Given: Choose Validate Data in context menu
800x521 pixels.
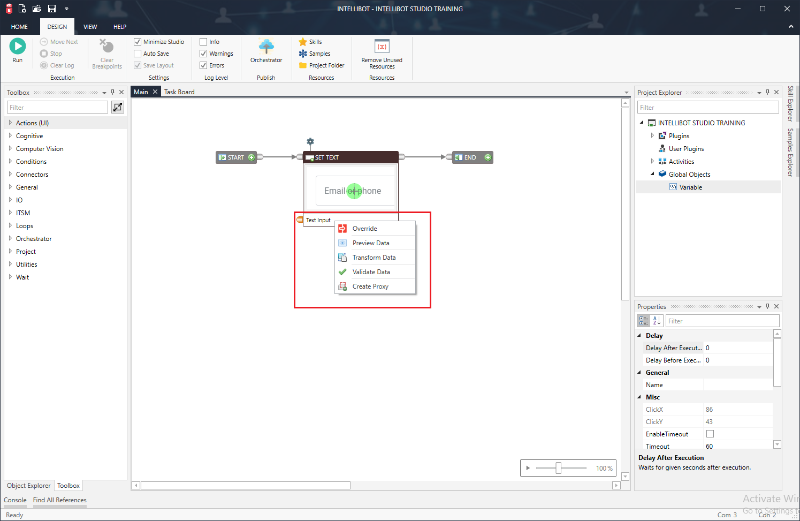Looking at the screenshot, I should pos(371,272).
